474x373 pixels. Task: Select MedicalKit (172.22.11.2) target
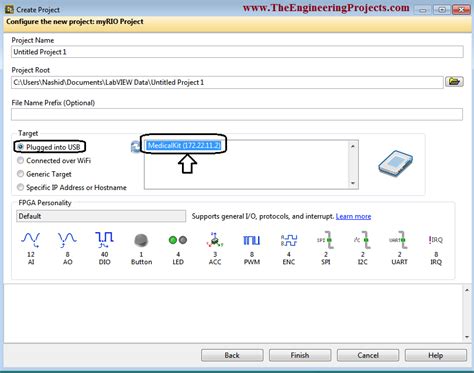pyautogui.click(x=184, y=145)
